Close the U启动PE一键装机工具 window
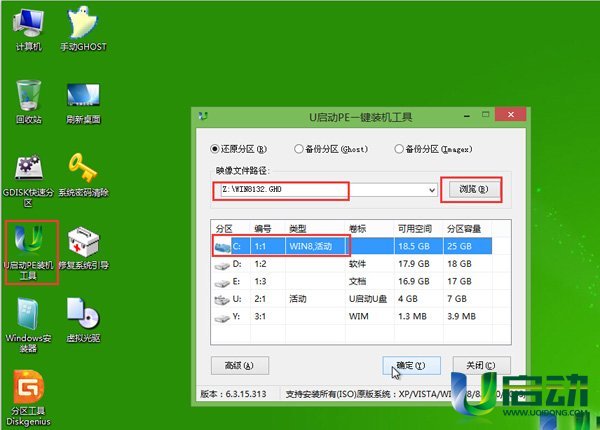This screenshot has width=600, height=430. 510,114
